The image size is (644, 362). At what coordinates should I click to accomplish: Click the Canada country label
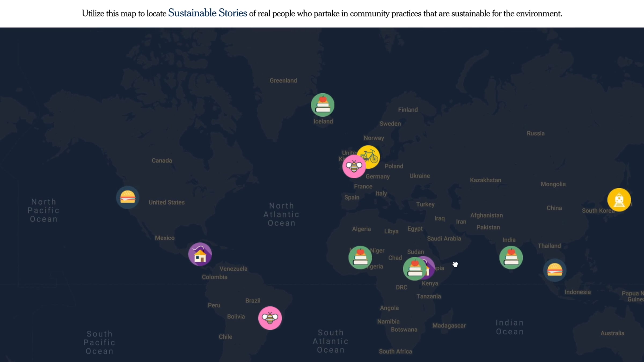(162, 160)
